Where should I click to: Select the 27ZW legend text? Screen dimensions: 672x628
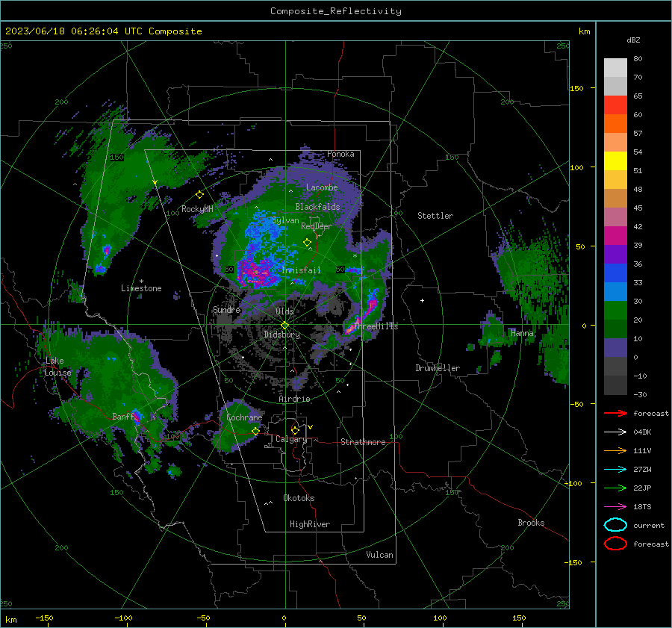click(642, 470)
